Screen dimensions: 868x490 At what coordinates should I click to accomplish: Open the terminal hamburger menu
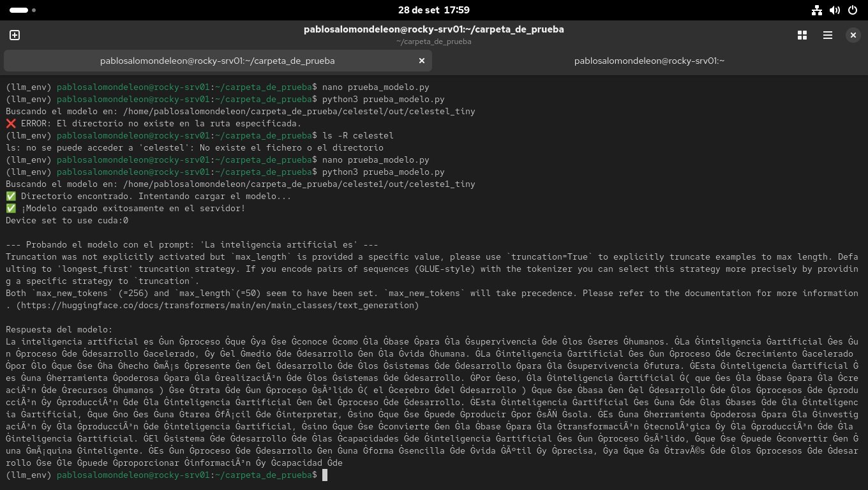(827, 35)
